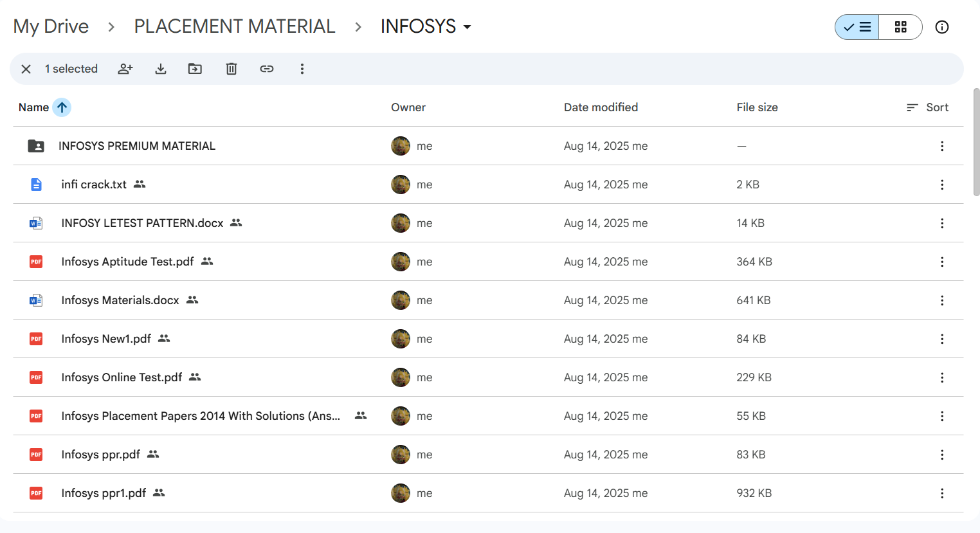Open more actions for INFOSYS PREMIUM MATERIAL
This screenshot has width=980, height=533.
click(942, 146)
